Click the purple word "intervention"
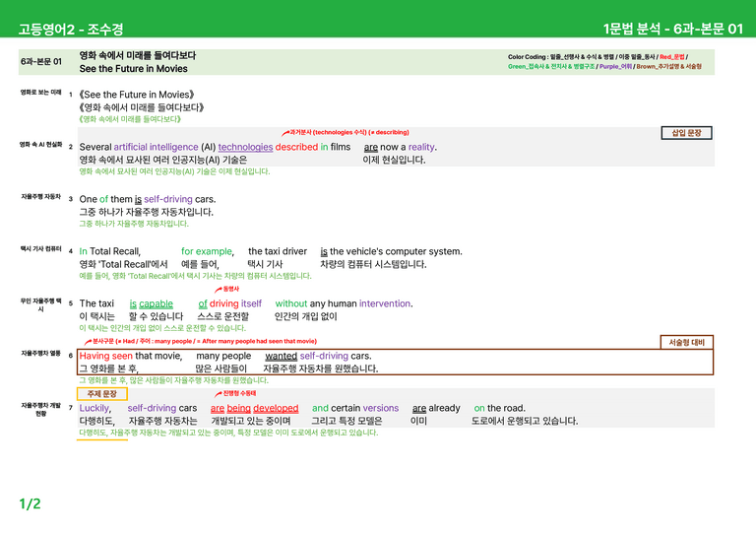The width and height of the screenshot is (756, 535). 385,303
